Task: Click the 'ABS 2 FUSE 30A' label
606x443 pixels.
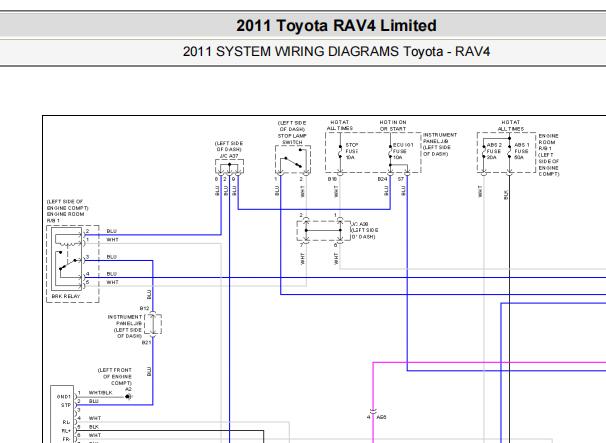Action: (494, 151)
